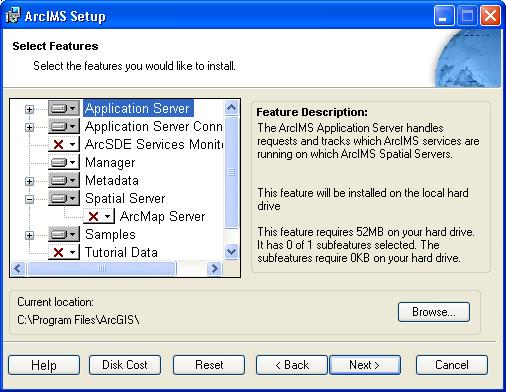
Task: Click the feature list scroll down arrow
Action: [x=231, y=251]
